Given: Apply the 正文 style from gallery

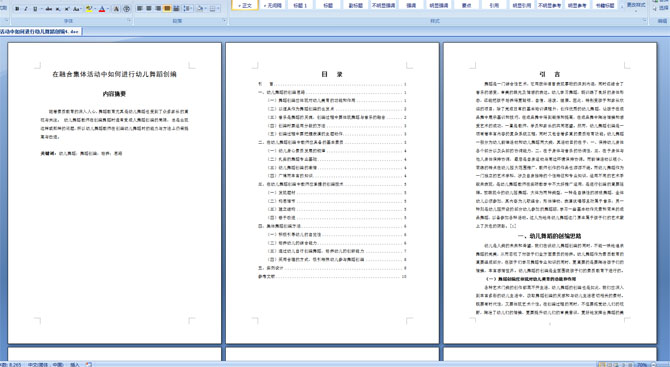Looking at the screenshot, I should [245, 5].
